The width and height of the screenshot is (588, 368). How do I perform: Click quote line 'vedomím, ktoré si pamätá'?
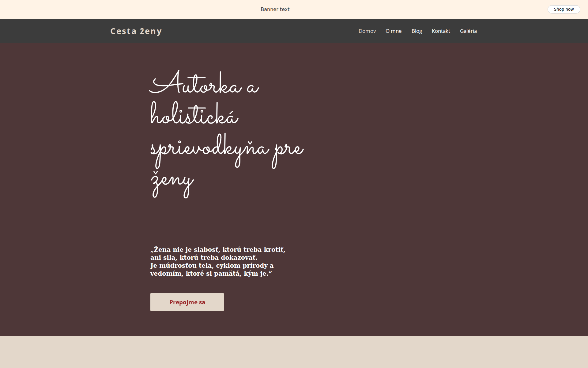pyautogui.click(x=211, y=274)
